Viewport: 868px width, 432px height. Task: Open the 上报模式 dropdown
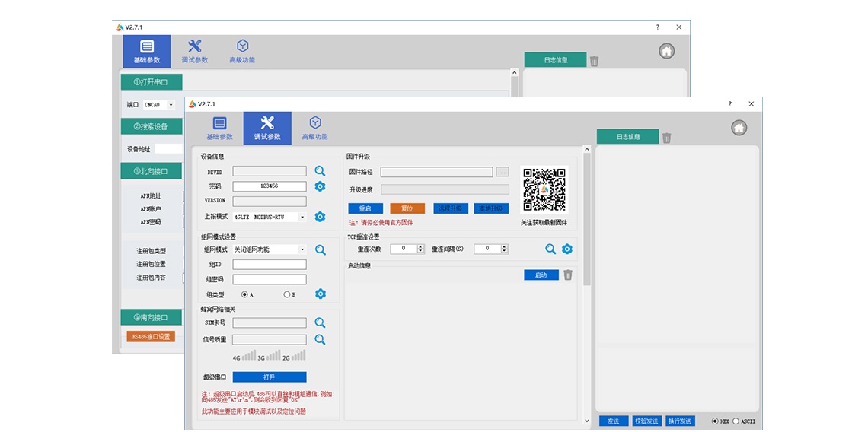click(302, 217)
